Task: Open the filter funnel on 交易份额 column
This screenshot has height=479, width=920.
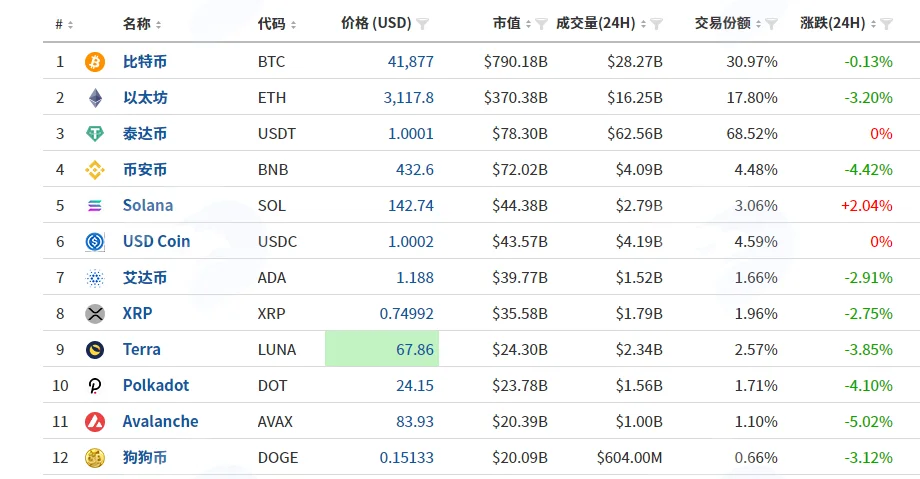Action: 772,24
